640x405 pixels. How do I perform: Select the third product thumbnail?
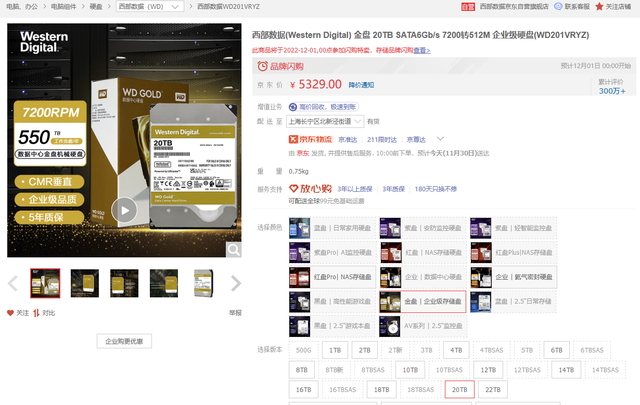[x=124, y=283]
